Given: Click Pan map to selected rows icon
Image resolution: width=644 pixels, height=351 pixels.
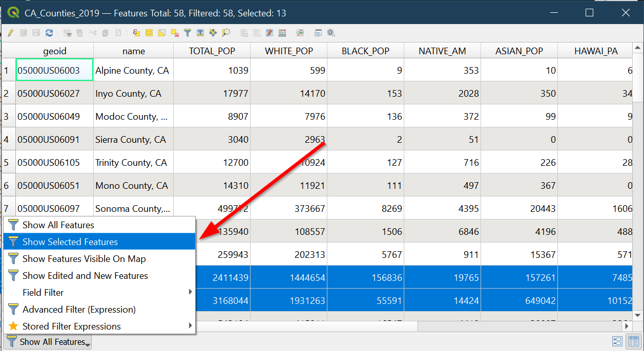Looking at the screenshot, I should [213, 33].
